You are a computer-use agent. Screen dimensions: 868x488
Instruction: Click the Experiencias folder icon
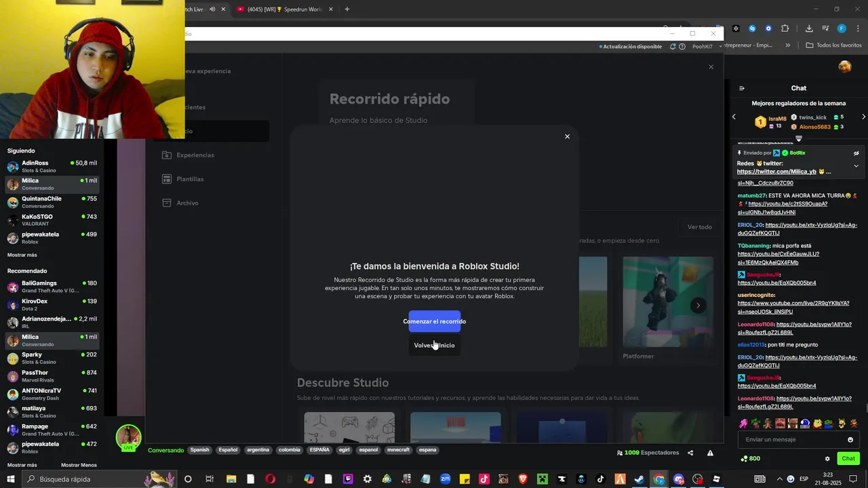point(167,155)
